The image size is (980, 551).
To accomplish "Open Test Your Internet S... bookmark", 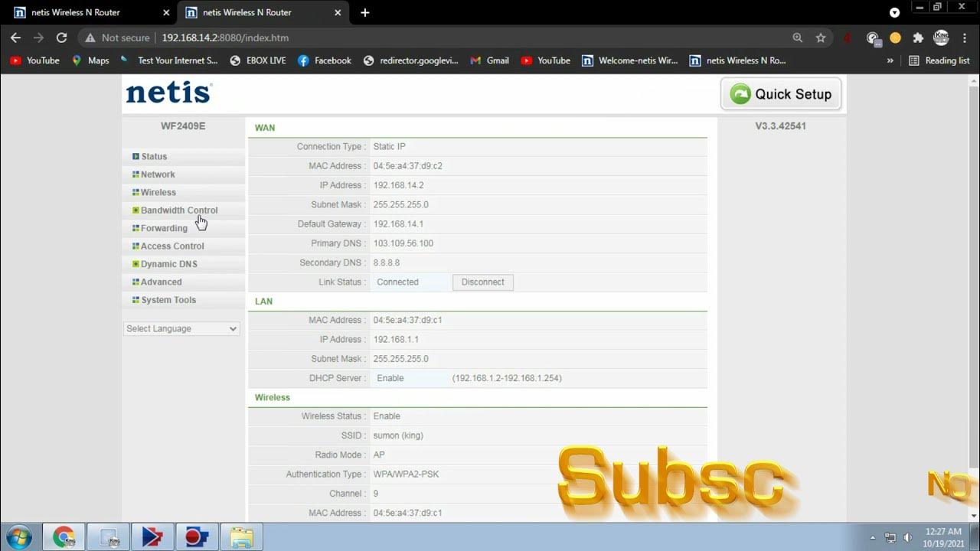I will point(168,60).
